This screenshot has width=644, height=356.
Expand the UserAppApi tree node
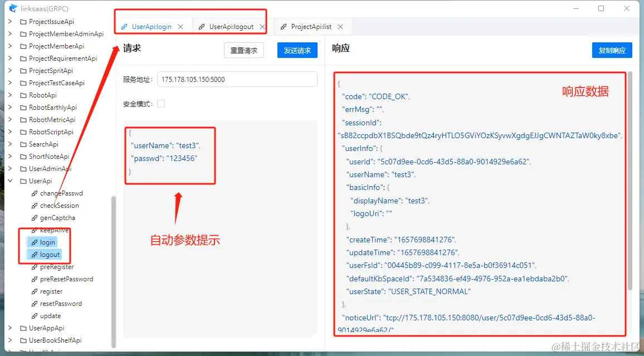click(10, 328)
